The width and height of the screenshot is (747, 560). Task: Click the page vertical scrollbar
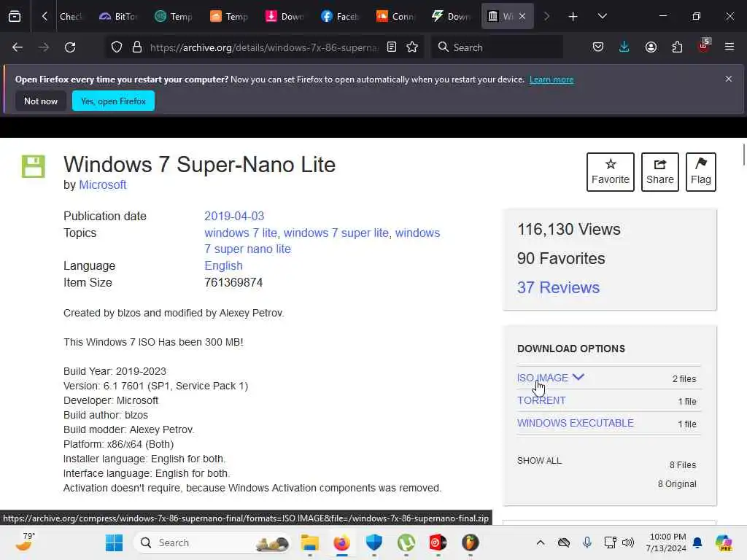tap(743, 155)
